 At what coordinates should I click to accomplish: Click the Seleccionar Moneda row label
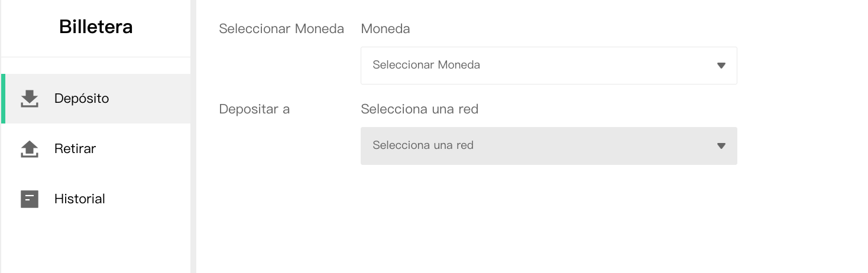click(x=281, y=29)
